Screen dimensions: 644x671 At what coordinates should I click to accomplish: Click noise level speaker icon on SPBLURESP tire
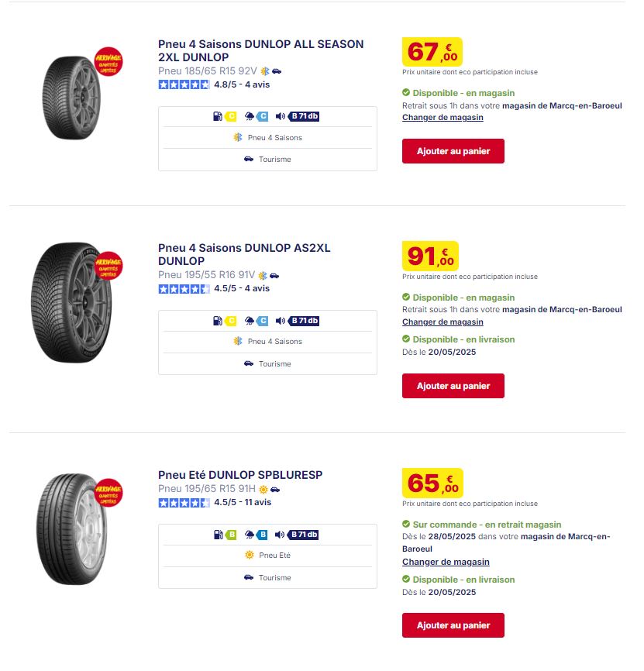tap(280, 535)
